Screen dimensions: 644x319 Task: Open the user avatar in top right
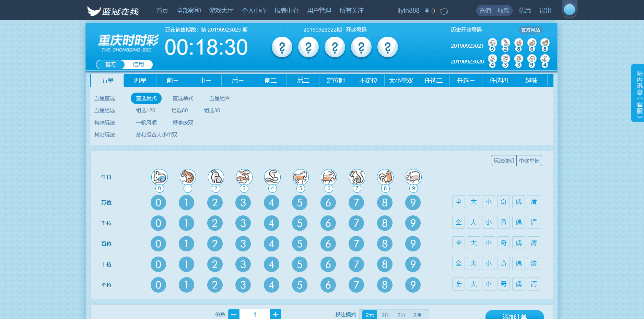click(x=569, y=10)
